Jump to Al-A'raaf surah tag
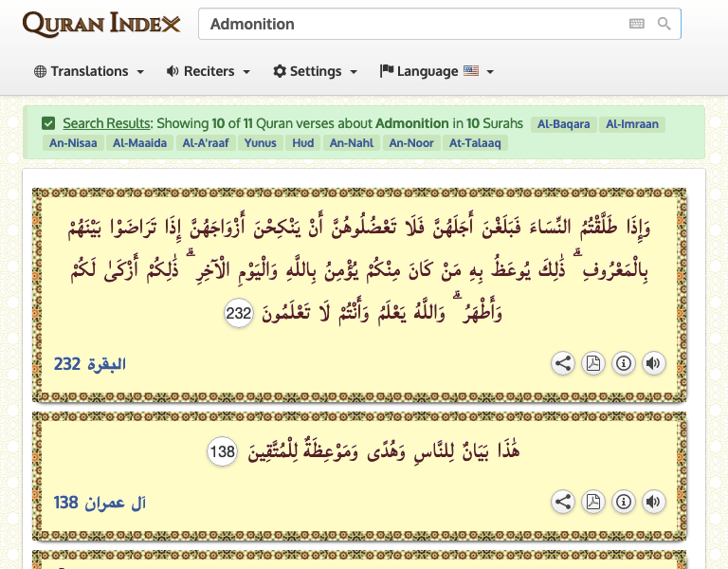Image resolution: width=728 pixels, height=569 pixels. 206,143
